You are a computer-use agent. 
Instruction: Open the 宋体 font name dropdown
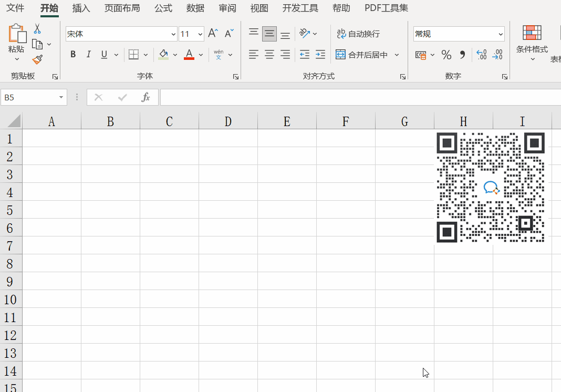click(x=173, y=34)
